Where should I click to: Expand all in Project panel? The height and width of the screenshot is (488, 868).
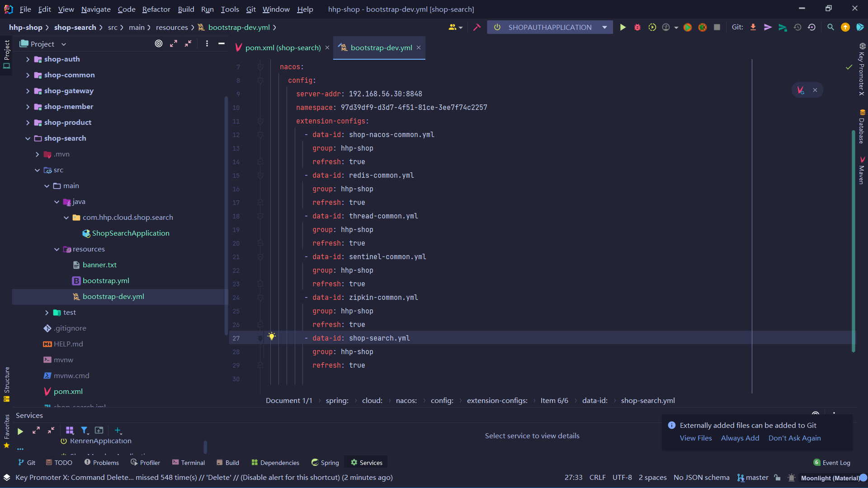click(x=174, y=43)
